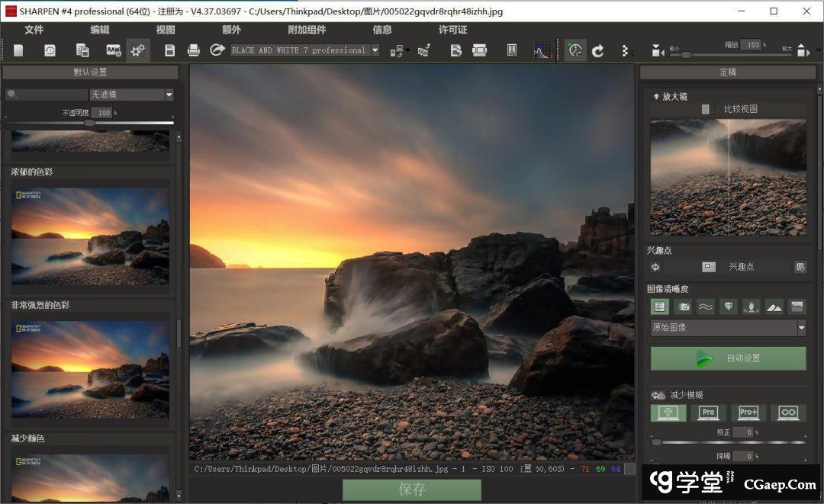Viewport: 824px width, 504px height.
Task: Click the floppy disk save icon
Action: 170,50
